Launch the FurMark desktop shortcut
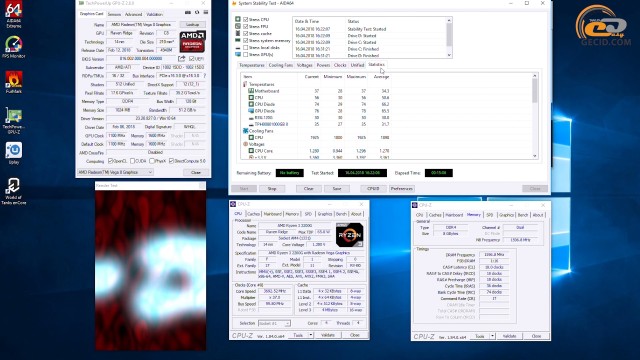The width and height of the screenshot is (640, 360). 13,82
